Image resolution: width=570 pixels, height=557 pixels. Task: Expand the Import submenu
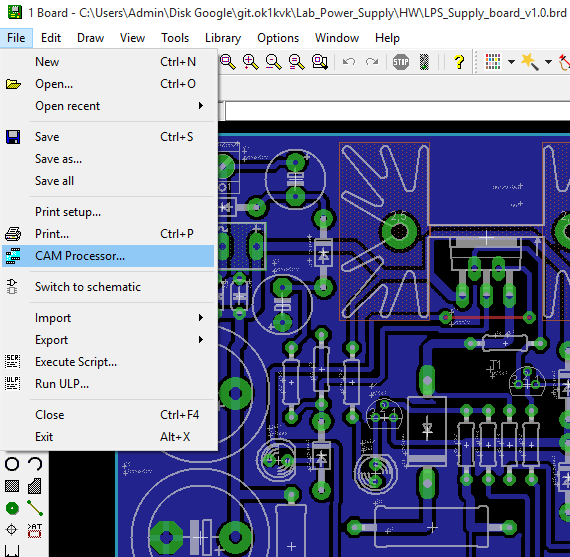(108, 318)
